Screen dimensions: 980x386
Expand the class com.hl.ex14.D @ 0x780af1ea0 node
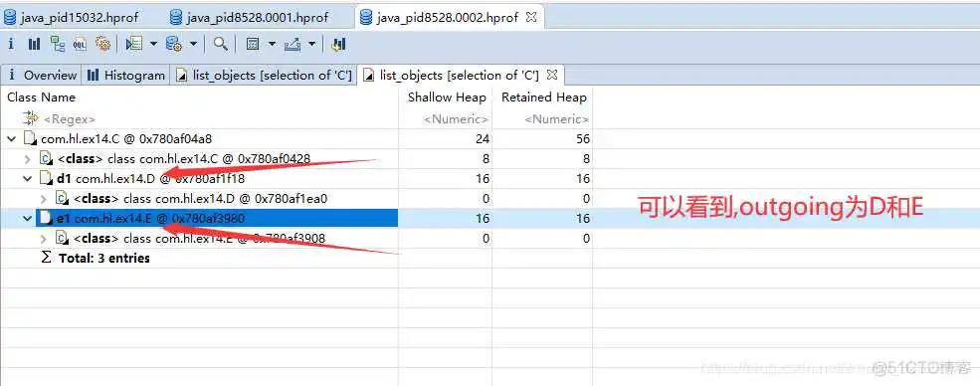[x=44, y=199]
